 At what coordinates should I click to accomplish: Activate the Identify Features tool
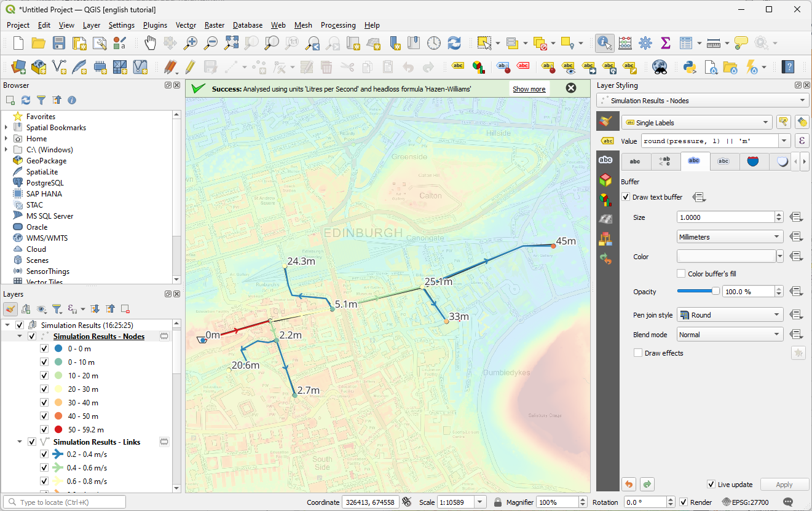pos(604,43)
